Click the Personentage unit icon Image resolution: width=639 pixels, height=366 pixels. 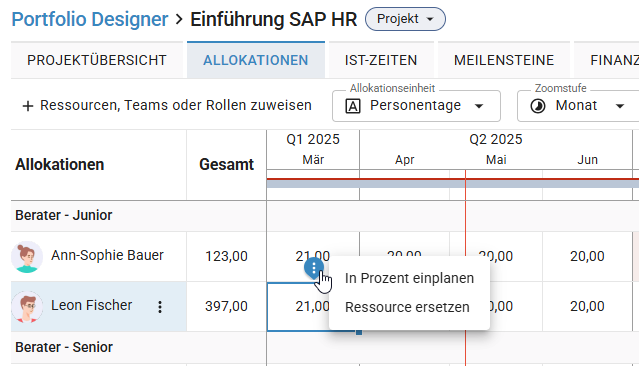pos(353,106)
